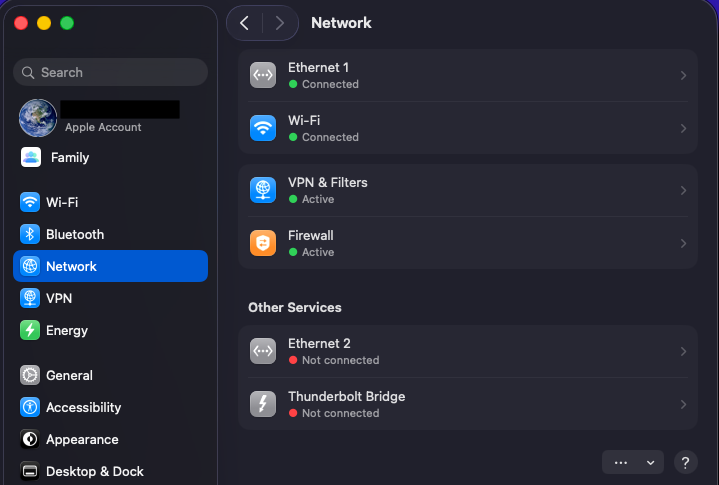Click the Network title in header
Image resolution: width=719 pixels, height=485 pixels.
point(341,23)
